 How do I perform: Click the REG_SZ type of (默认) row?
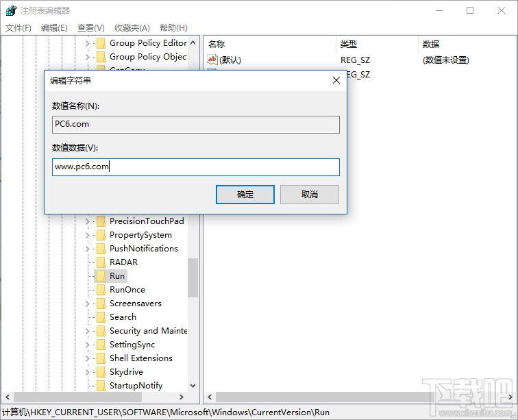[x=355, y=60]
